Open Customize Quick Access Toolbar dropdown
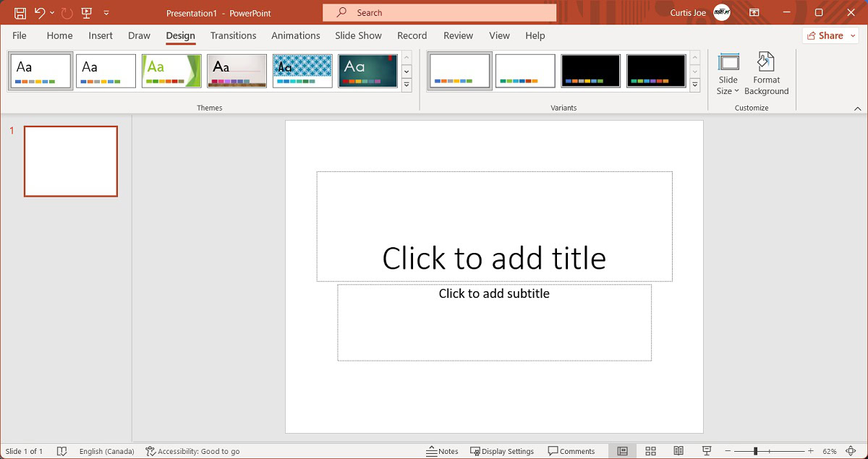868x459 pixels. point(107,13)
